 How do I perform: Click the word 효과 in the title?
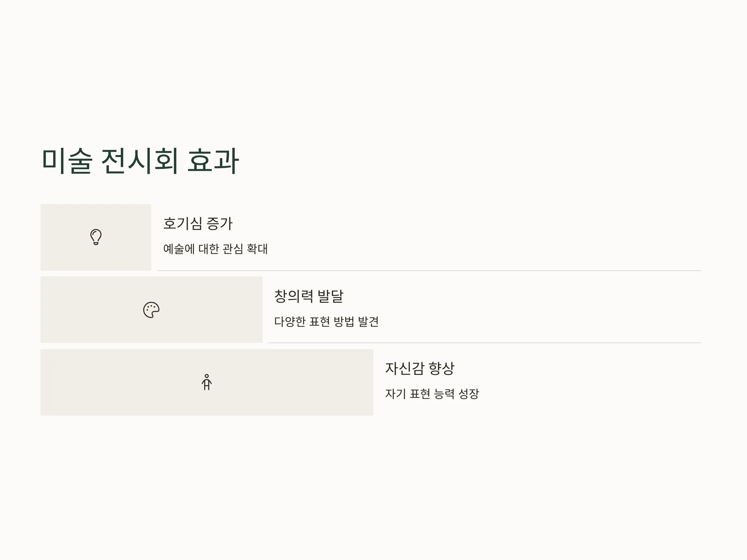click(x=213, y=161)
